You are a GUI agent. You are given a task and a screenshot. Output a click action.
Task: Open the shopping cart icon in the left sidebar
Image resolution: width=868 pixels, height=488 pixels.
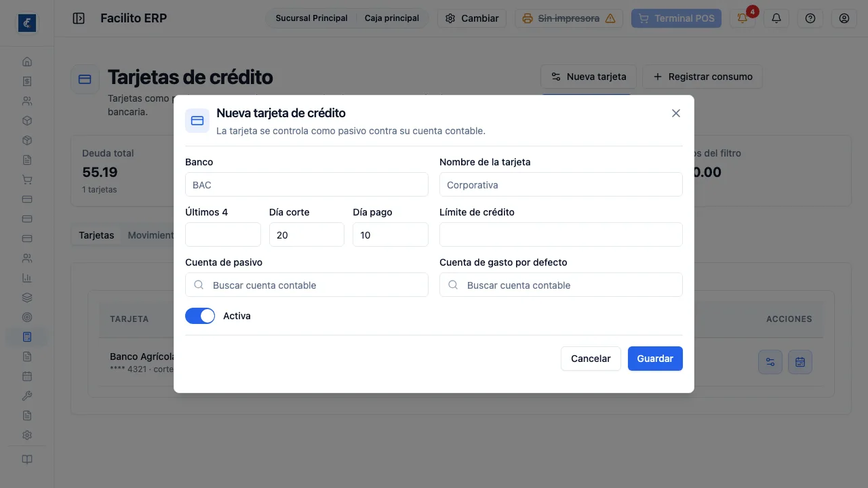click(x=27, y=180)
